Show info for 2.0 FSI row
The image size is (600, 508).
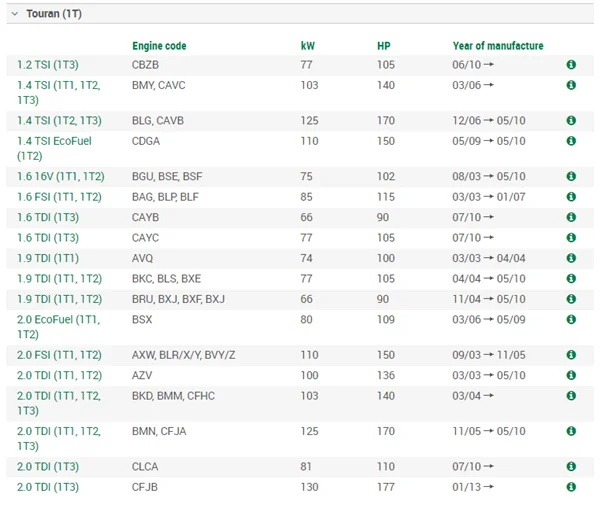[x=571, y=355]
